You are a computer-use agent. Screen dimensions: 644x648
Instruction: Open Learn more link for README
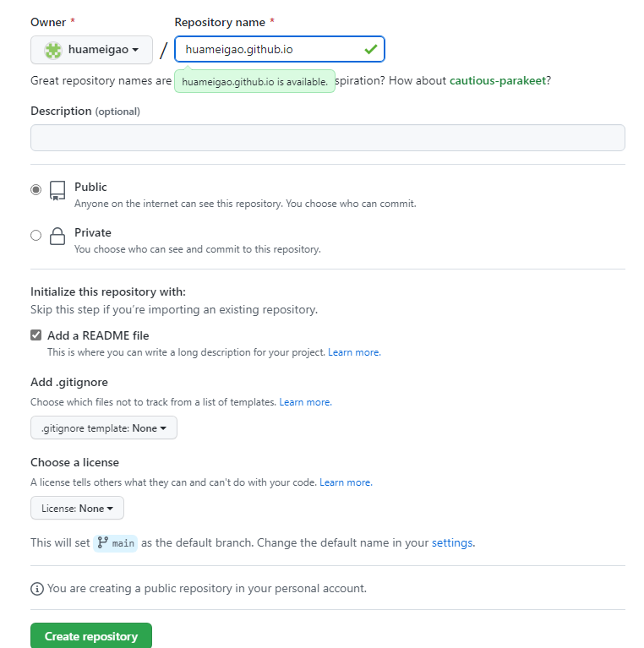354,352
